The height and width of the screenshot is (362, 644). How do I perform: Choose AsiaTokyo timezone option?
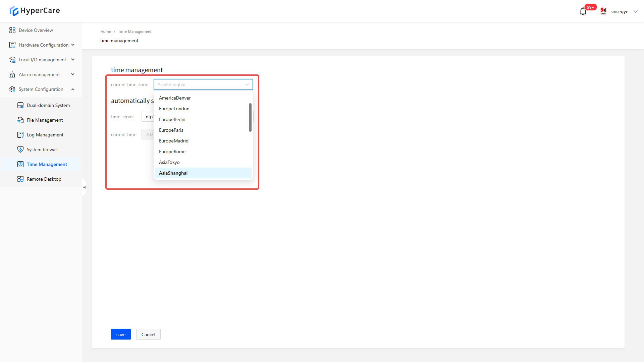click(169, 162)
